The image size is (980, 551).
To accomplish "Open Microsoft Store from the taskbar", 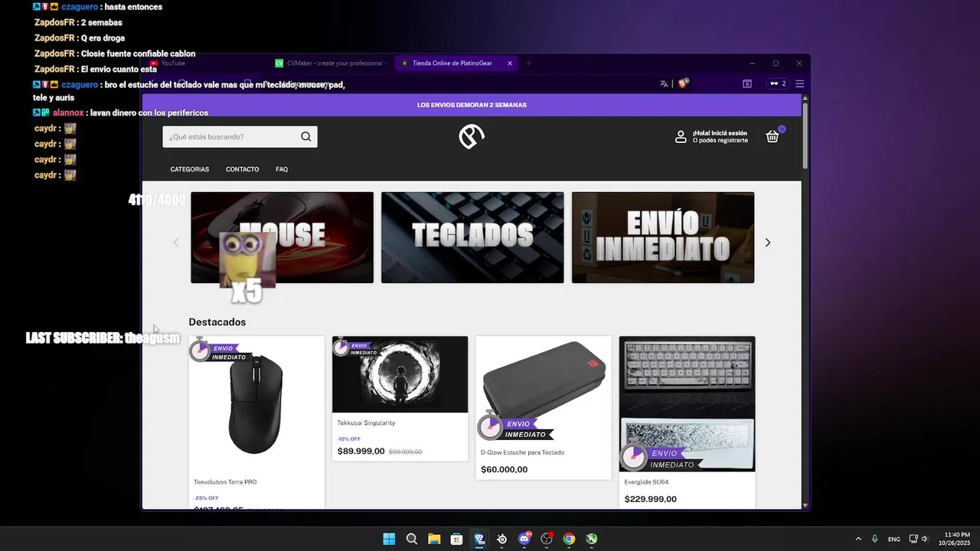I will tap(456, 539).
